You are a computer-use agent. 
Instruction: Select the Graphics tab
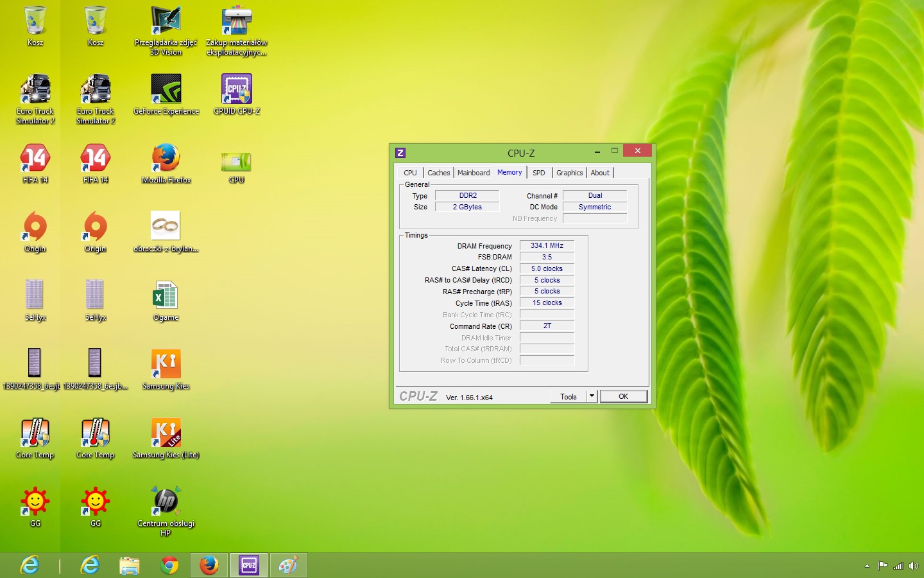[569, 173]
